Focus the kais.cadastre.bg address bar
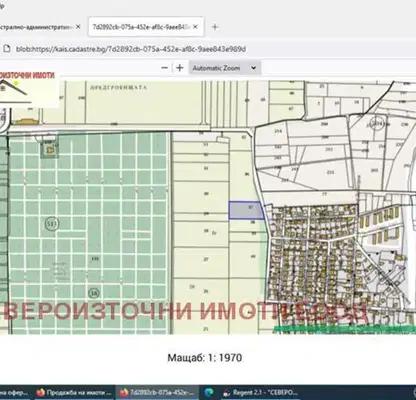The image size is (416, 400). click(131, 49)
